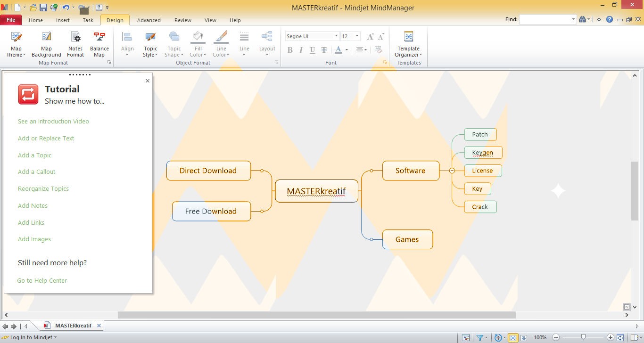Click the binoculars Find icon
Screen dimensions: 644x343
pyautogui.click(x=583, y=19)
